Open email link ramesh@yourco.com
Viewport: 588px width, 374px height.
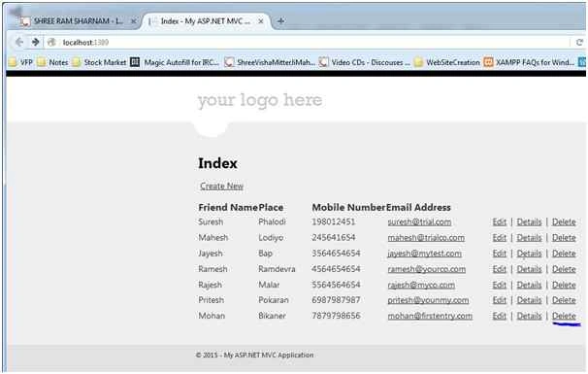point(427,269)
